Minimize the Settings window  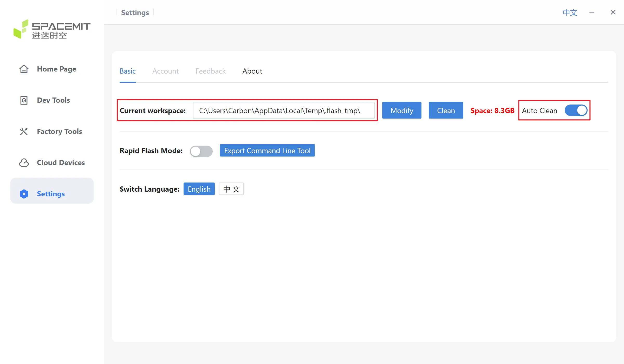tap(592, 12)
